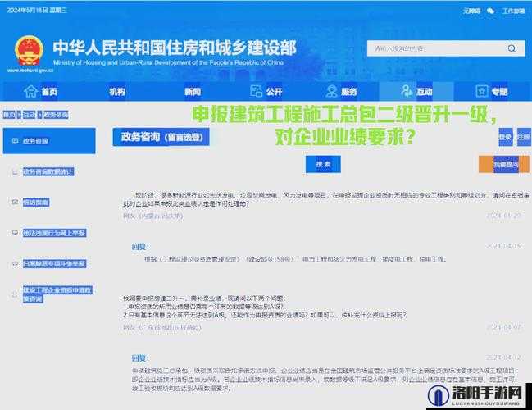This screenshot has height=410, width=532.
Task: Click the 网友 (内蒙古) author line
Action: (x=153, y=216)
